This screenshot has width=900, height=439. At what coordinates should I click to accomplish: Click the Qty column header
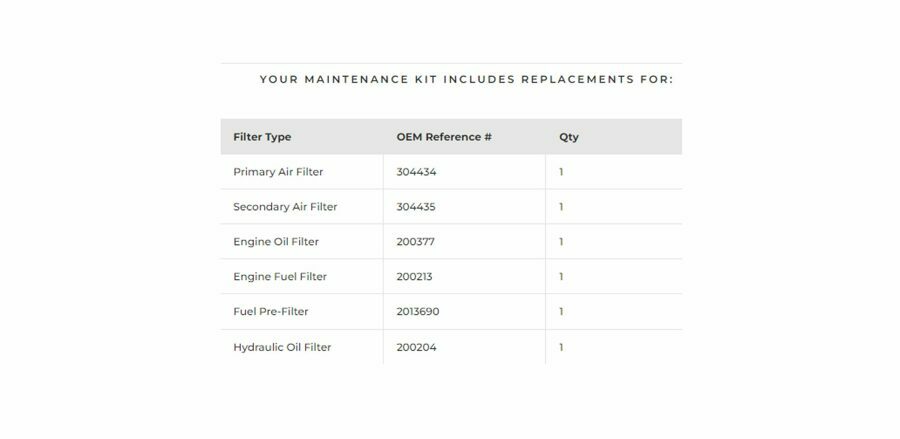[x=569, y=137]
